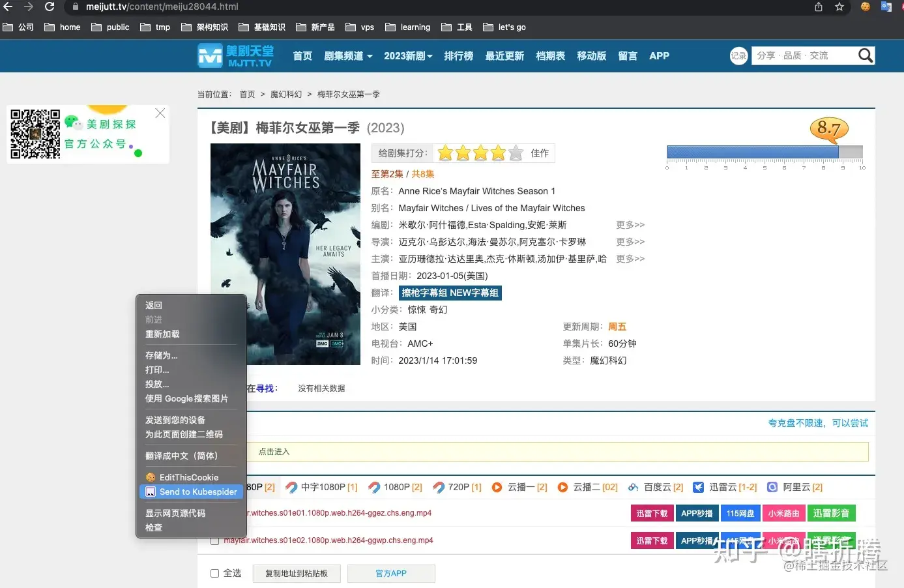Click the 官方APP button
This screenshot has width=904, height=588.
coord(391,573)
